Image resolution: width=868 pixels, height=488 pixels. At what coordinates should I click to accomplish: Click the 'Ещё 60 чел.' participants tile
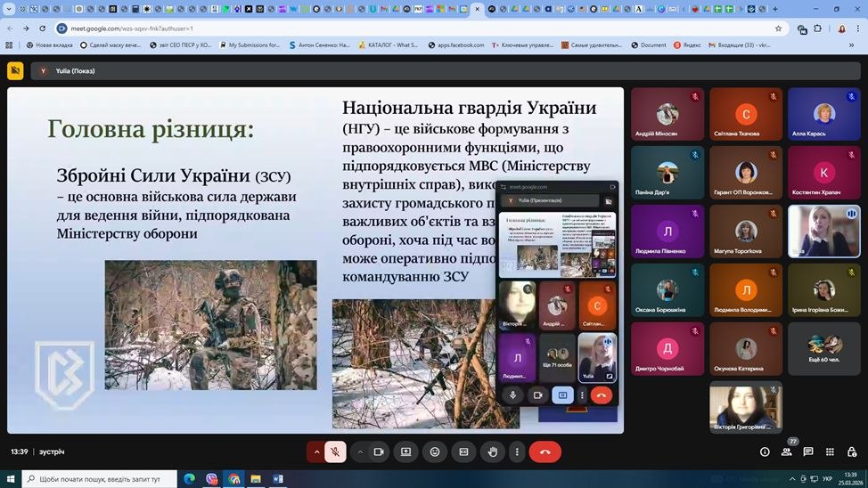tap(824, 347)
